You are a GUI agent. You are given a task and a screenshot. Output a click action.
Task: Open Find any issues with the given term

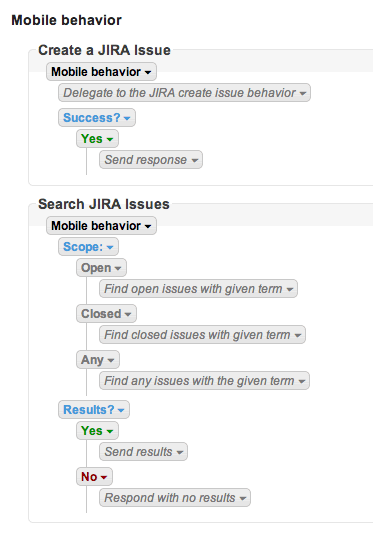coord(204,381)
